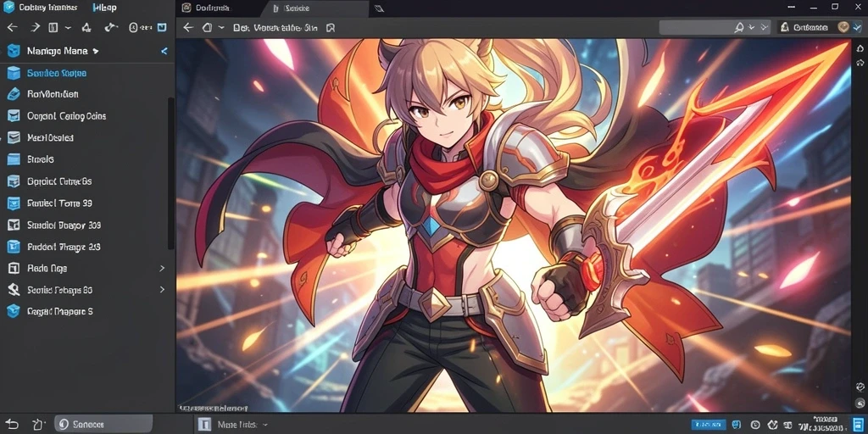
Task: Expand the Rade Rige sidebar entry arrow
Action: tap(162, 268)
